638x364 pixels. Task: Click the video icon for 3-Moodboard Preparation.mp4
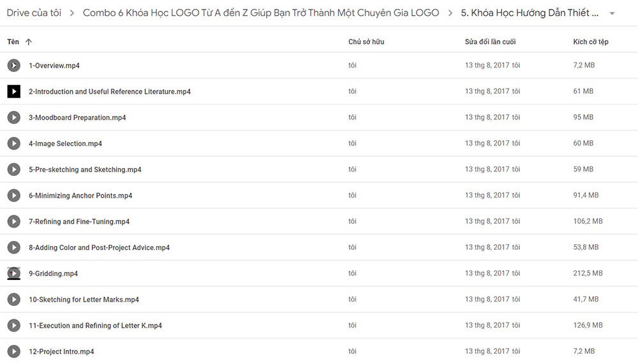tap(14, 117)
